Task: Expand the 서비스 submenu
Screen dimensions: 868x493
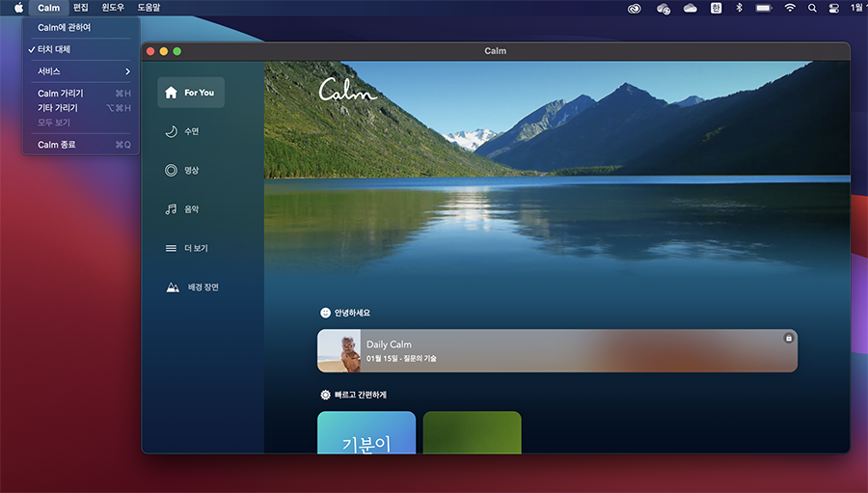Action: coord(81,71)
